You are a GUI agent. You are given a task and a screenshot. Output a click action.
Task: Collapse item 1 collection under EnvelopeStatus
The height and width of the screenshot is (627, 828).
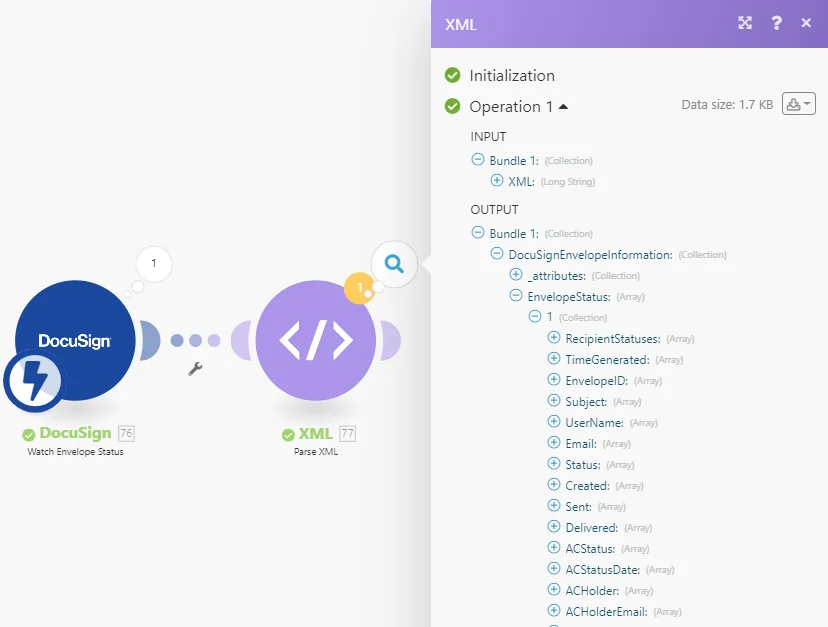pyautogui.click(x=534, y=316)
